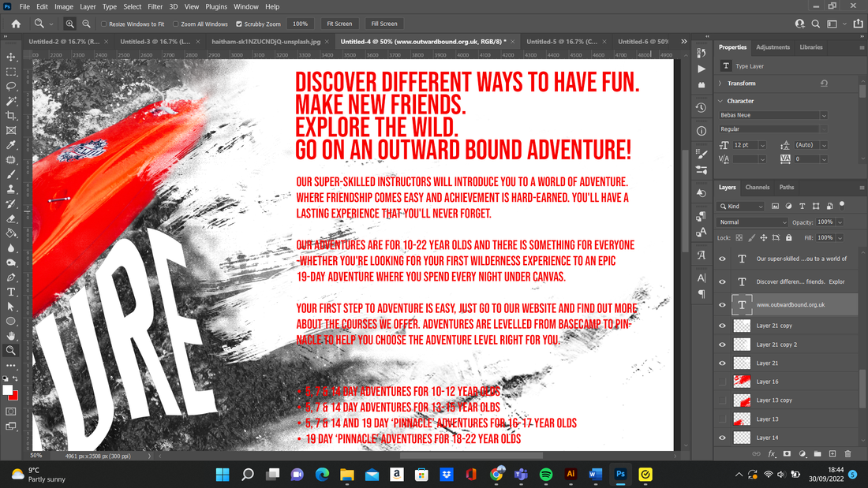Screen dimensions: 868x488
Task: Hide the 'Our super-skilled' text layer
Action: pos(722,259)
